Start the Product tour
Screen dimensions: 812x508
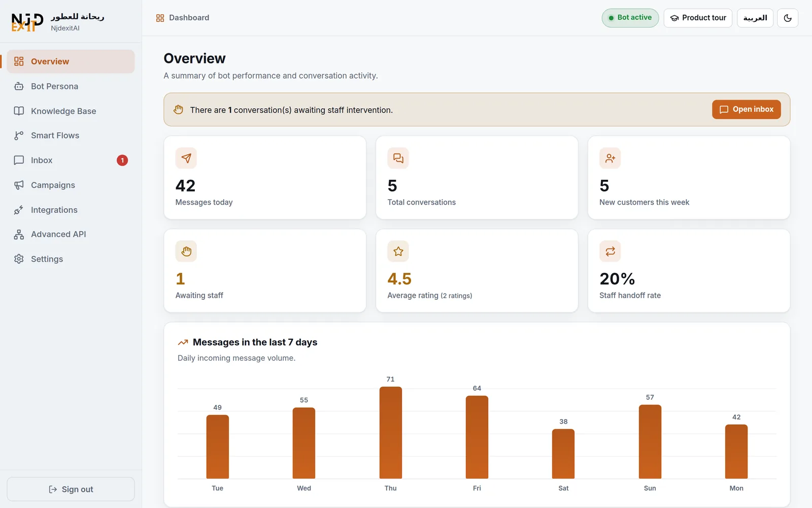coord(698,18)
